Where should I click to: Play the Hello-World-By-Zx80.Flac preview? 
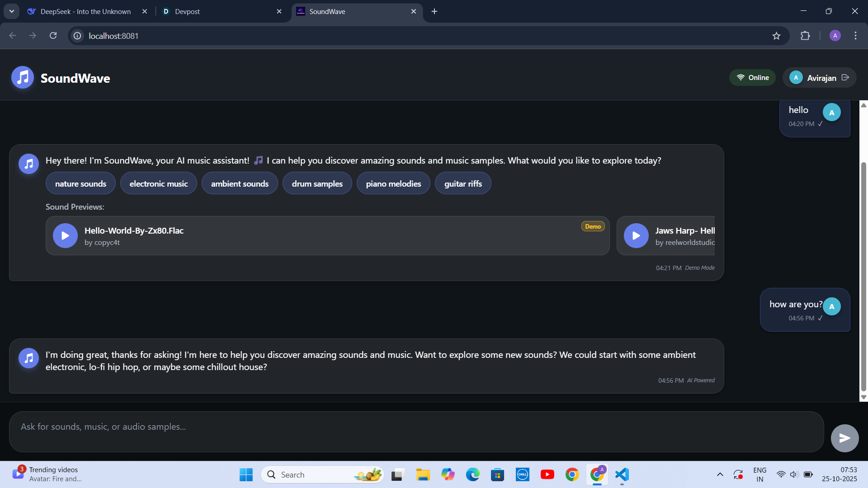click(x=65, y=235)
